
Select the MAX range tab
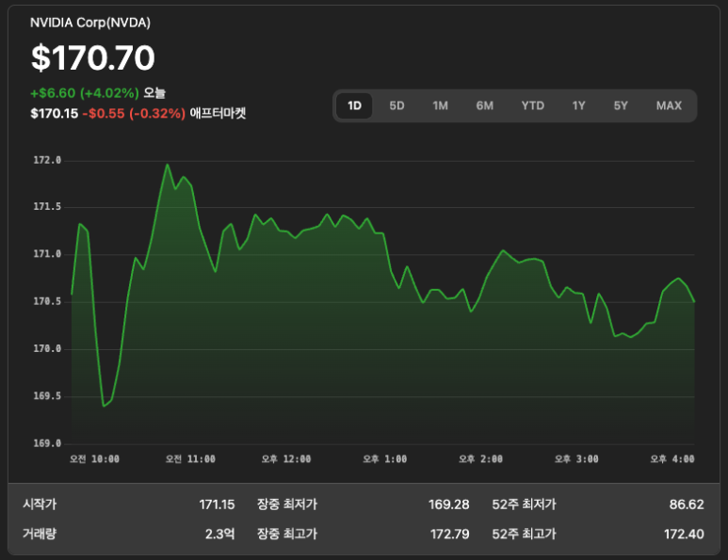[669, 105]
